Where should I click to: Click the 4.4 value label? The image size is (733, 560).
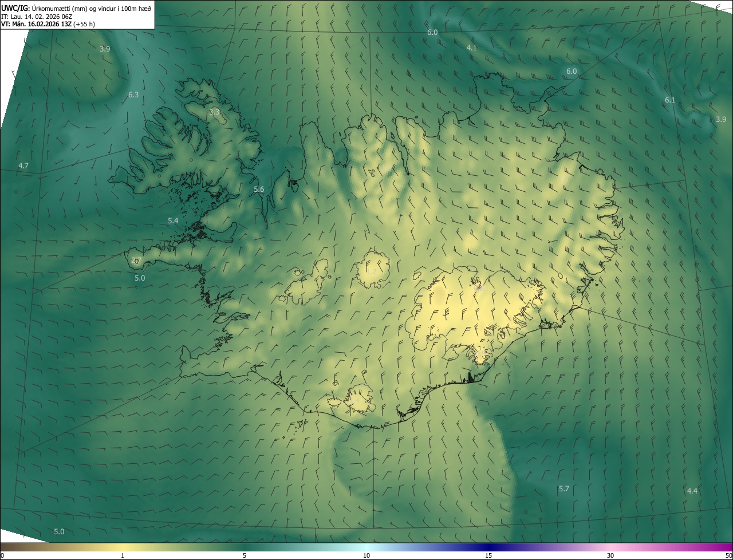point(692,491)
